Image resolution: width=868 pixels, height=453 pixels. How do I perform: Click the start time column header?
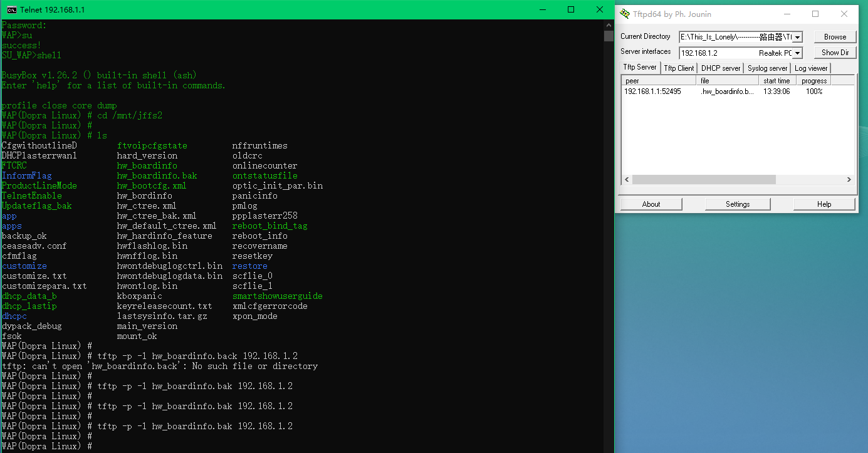778,81
